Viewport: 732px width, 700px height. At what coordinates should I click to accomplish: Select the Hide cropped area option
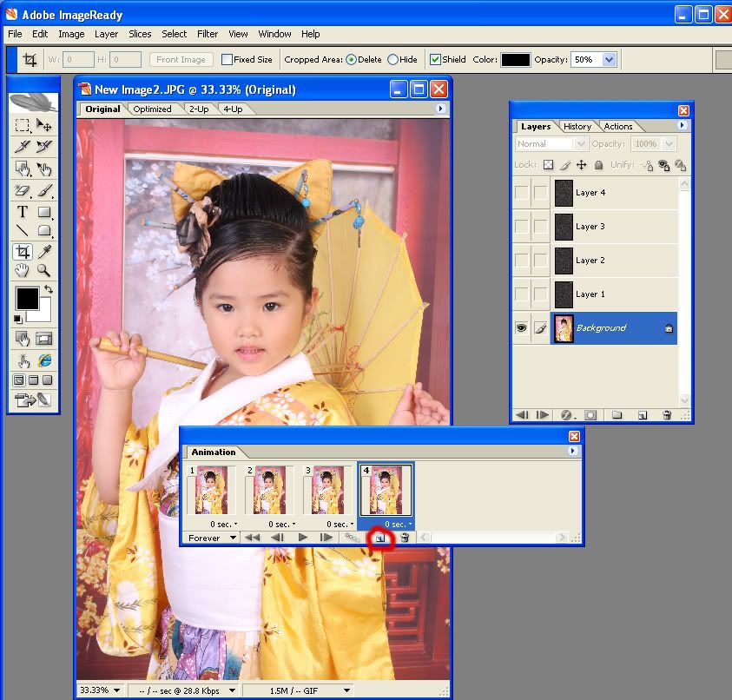(392, 60)
